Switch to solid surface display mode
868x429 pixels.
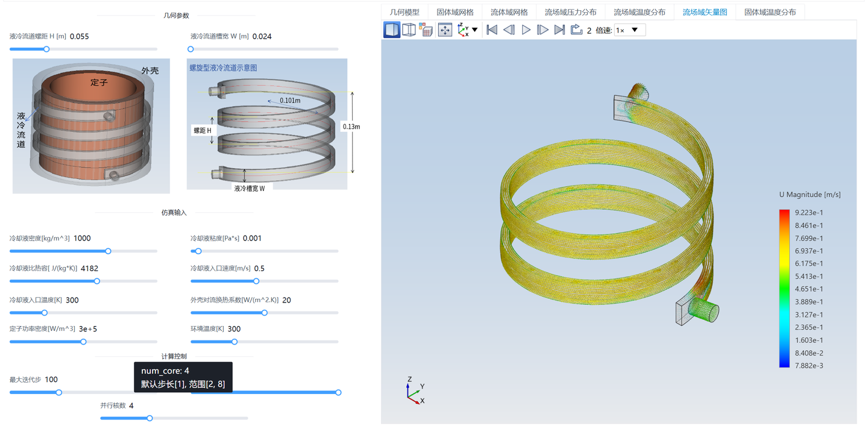(x=392, y=30)
